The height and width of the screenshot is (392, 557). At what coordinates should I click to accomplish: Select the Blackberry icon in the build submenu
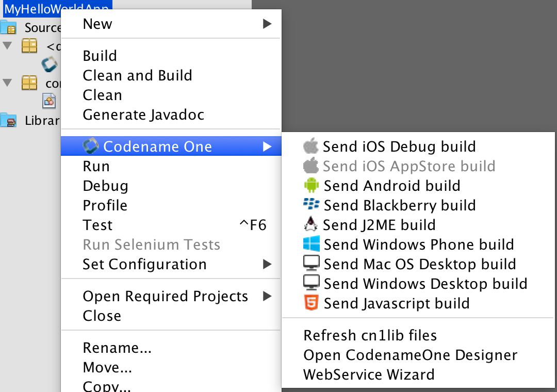coord(312,205)
